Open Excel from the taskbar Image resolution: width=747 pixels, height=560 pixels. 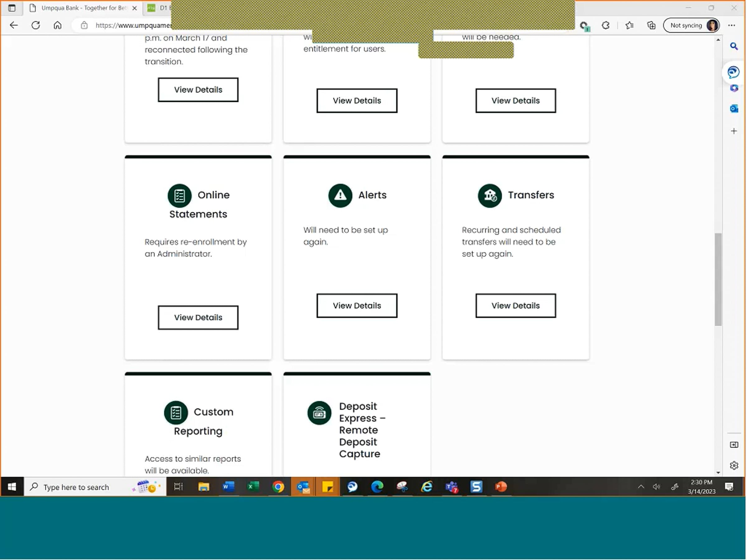pyautogui.click(x=253, y=487)
